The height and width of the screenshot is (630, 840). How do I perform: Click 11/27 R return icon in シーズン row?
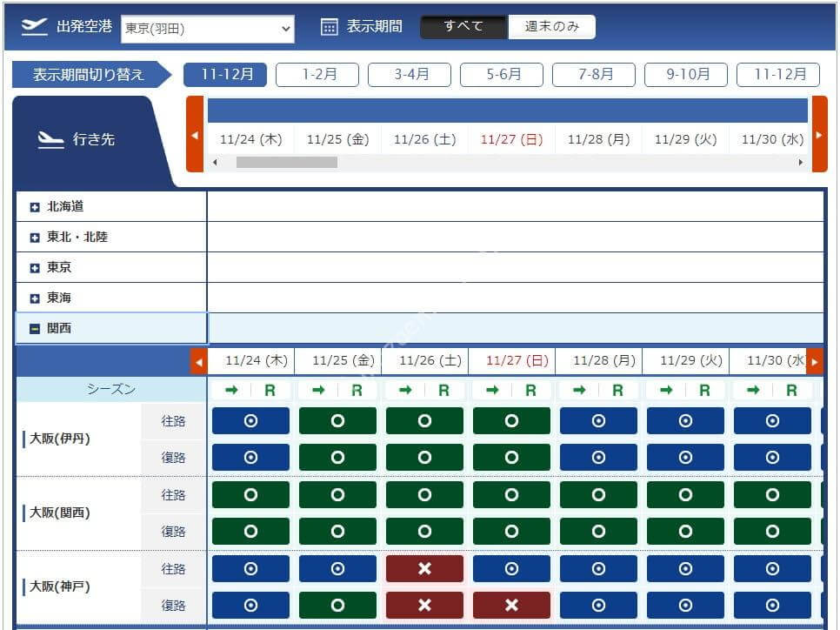[x=531, y=391]
